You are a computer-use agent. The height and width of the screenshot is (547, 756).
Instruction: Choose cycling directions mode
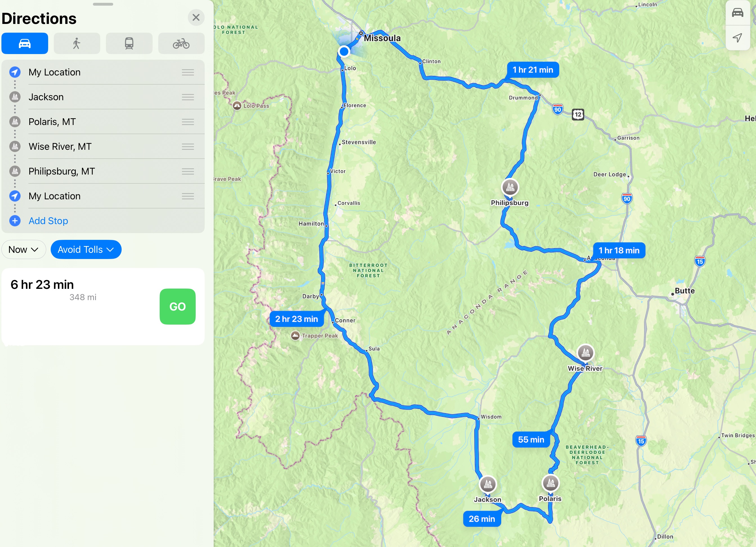181,43
